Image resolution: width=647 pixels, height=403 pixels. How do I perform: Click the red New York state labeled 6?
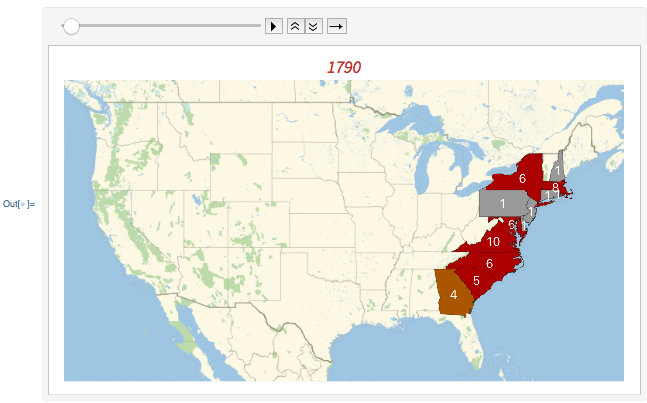click(520, 177)
